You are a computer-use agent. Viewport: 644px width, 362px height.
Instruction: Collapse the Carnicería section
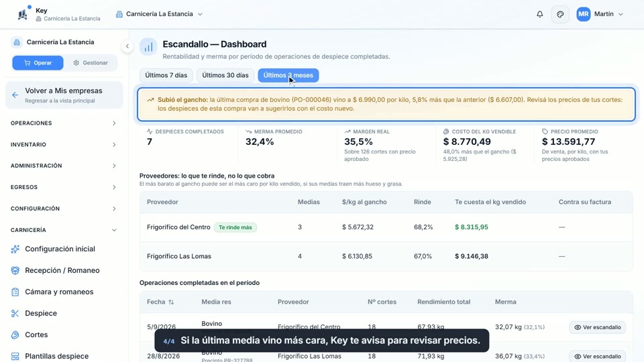click(x=63, y=230)
